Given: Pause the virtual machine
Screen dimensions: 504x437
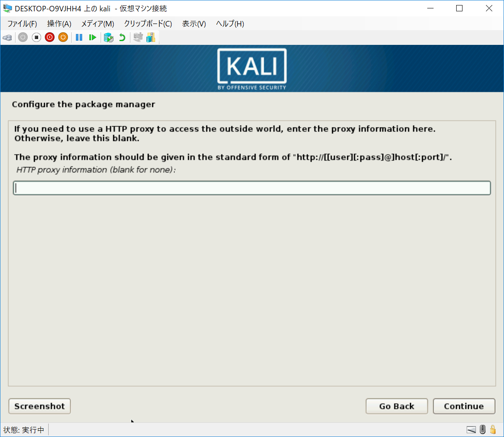Looking at the screenshot, I should coord(79,38).
